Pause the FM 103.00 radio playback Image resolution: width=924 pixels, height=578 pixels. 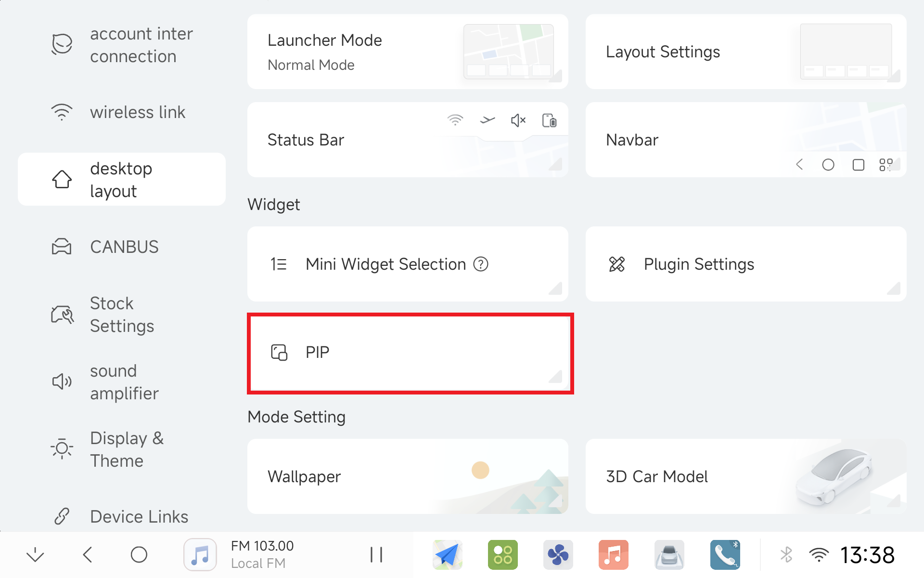[376, 555]
